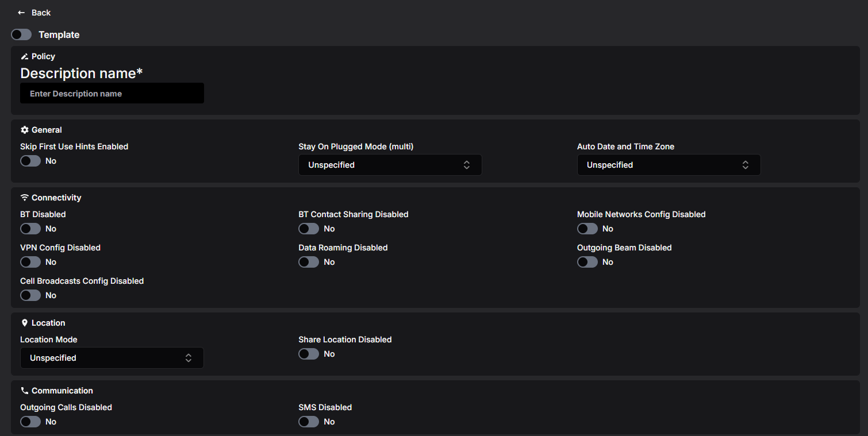Enable Outgoing Beam Disabled toggle
This screenshot has width=868, height=436.
(587, 262)
